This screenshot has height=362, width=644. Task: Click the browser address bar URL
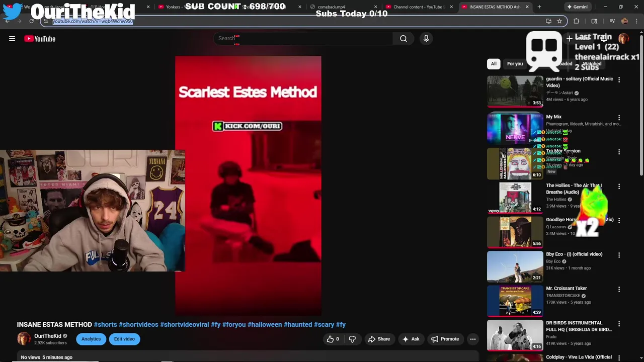93,21
